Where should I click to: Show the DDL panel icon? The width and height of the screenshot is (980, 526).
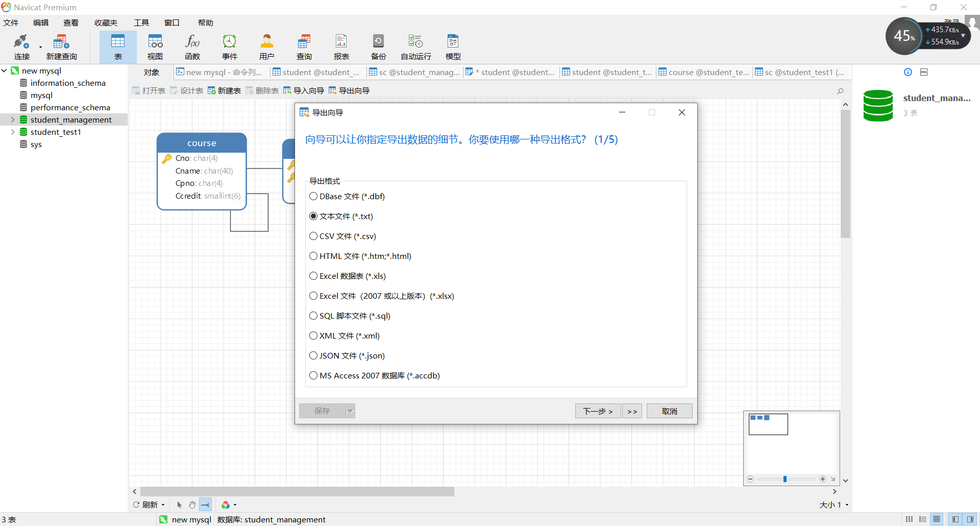click(x=924, y=72)
